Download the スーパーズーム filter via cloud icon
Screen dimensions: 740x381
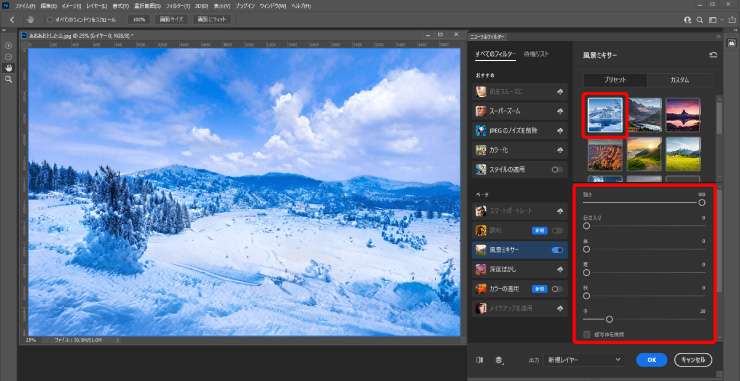(x=560, y=111)
